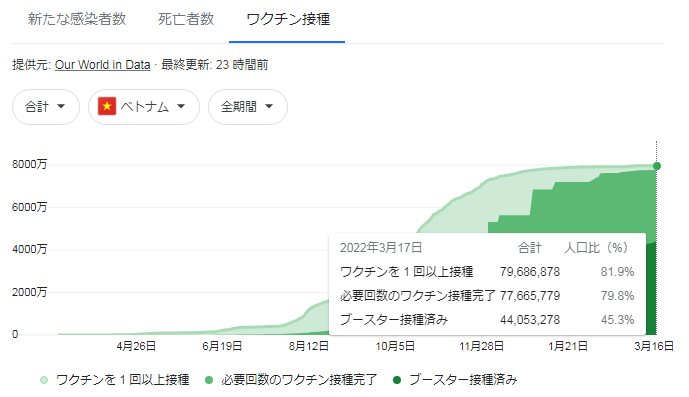Click the 6月19日 axis label
Viewport: 689px width, 397px height.
point(222,346)
